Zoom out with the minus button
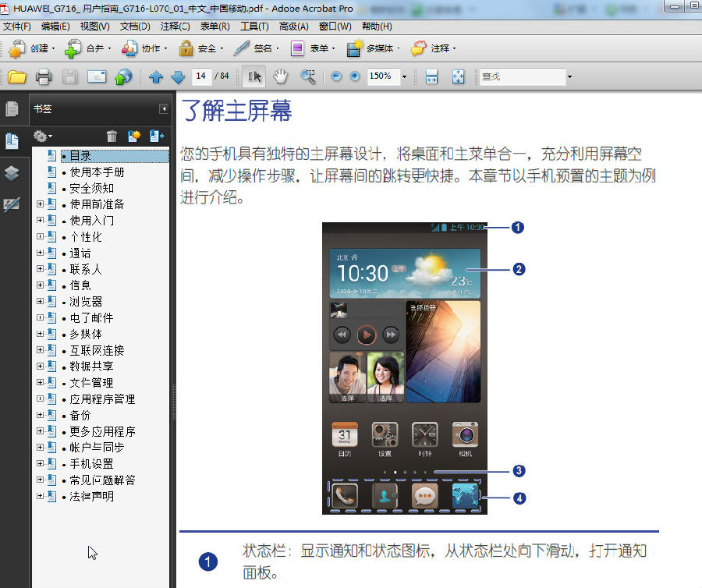702x588 pixels. [x=336, y=76]
